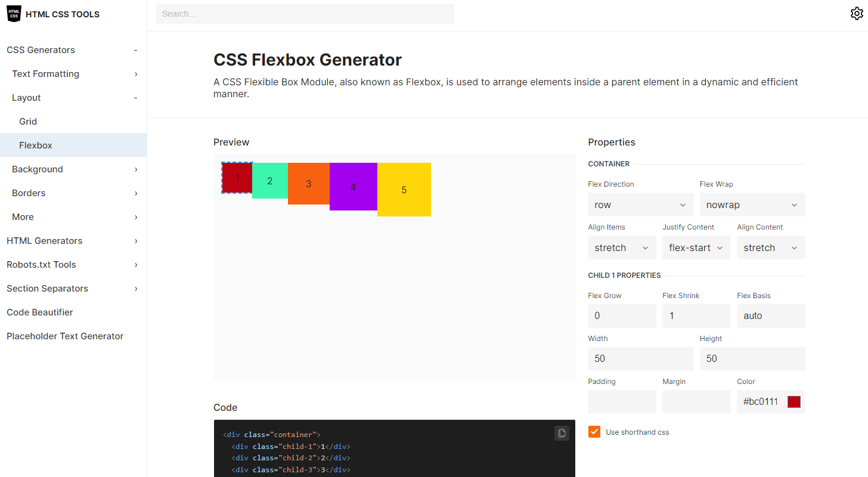Click the red color swatch

pos(793,402)
